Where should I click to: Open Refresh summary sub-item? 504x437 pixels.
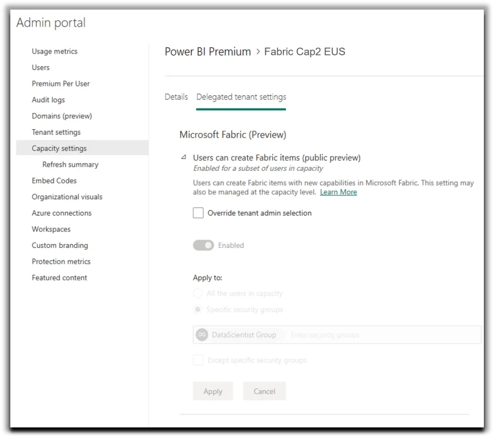(x=71, y=165)
